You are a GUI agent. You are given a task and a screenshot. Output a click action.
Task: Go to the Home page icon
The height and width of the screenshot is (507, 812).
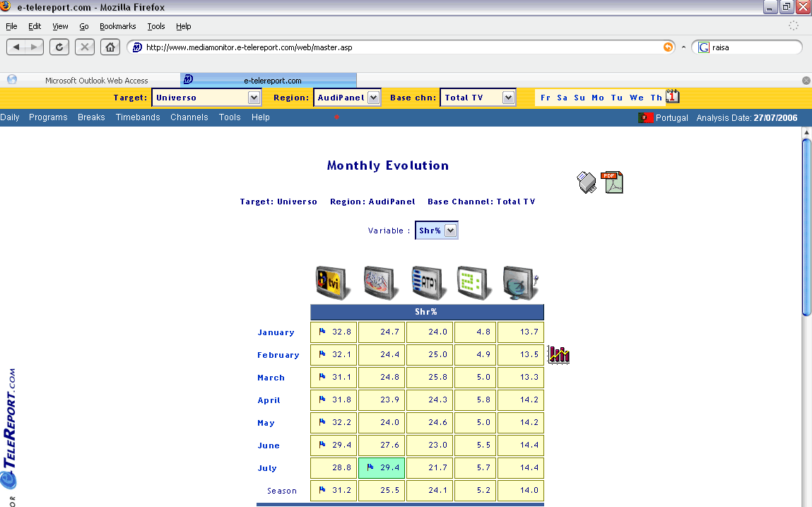(110, 47)
